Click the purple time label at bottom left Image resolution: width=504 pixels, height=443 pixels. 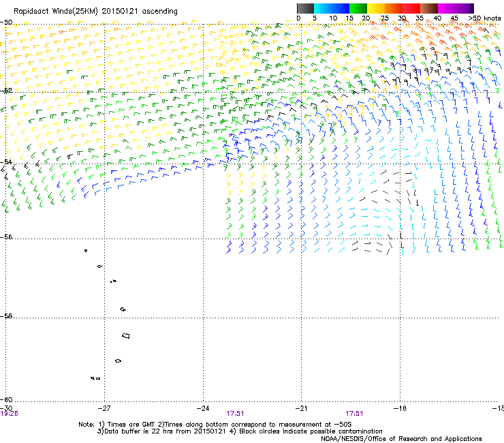(x=9, y=414)
